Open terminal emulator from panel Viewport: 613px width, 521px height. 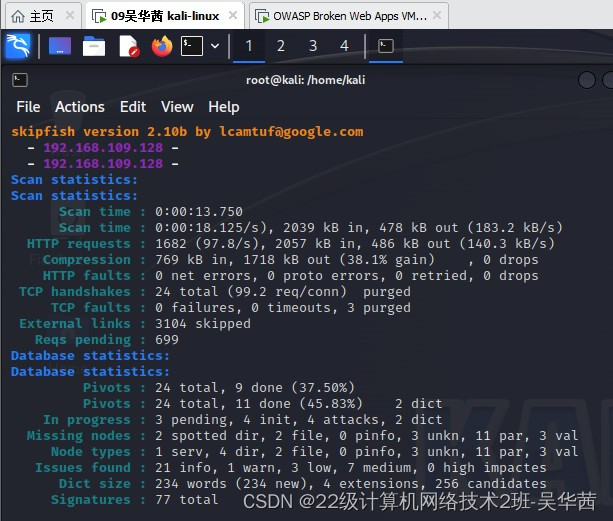click(x=192, y=46)
